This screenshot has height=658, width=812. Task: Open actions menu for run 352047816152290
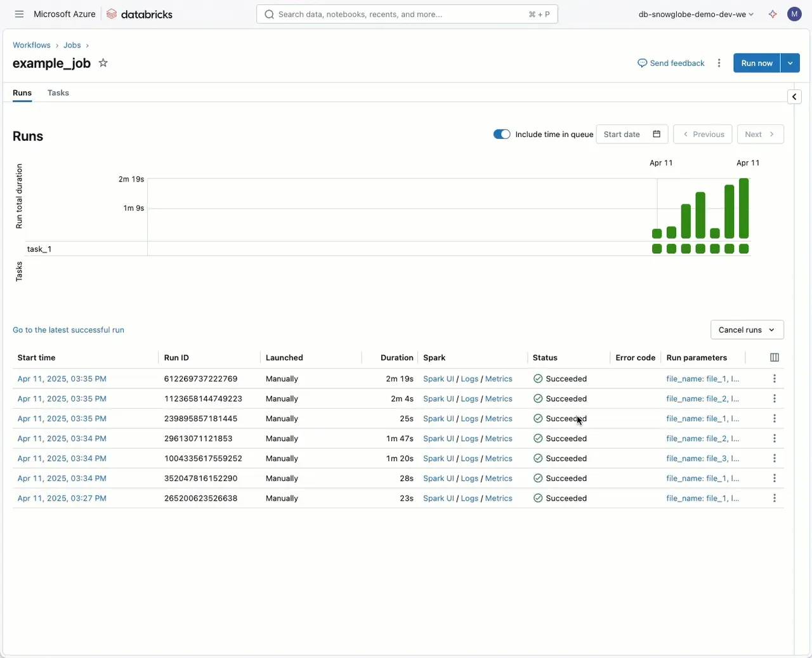(775, 478)
